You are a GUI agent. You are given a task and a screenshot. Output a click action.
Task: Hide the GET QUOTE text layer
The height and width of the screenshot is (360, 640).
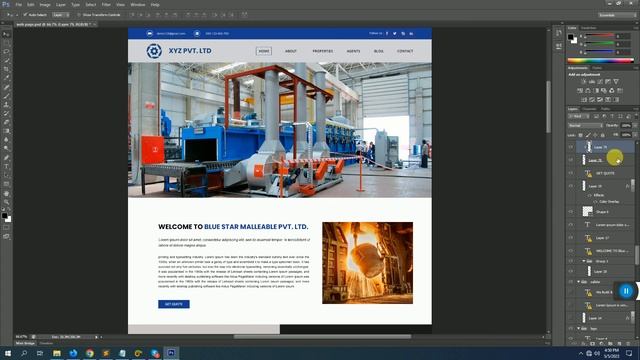[571, 173]
